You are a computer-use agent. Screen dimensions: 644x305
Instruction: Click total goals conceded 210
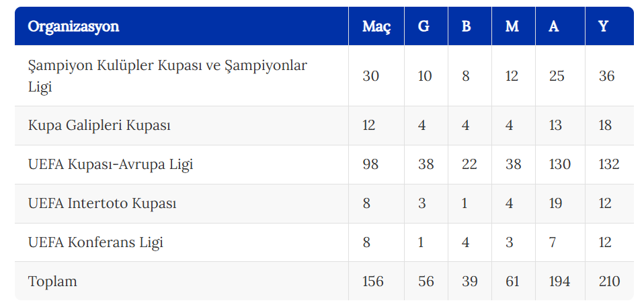point(608,281)
